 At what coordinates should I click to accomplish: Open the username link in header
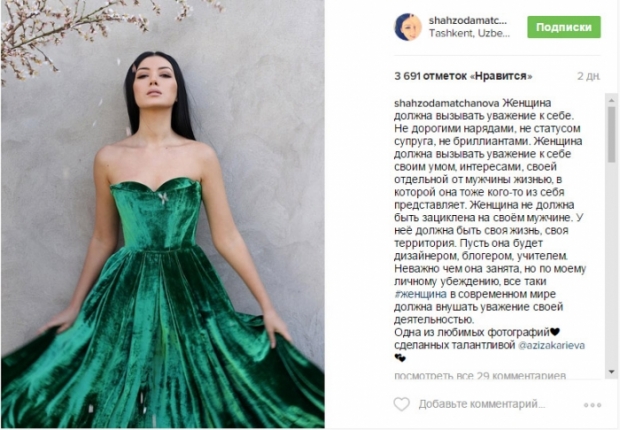click(467, 21)
